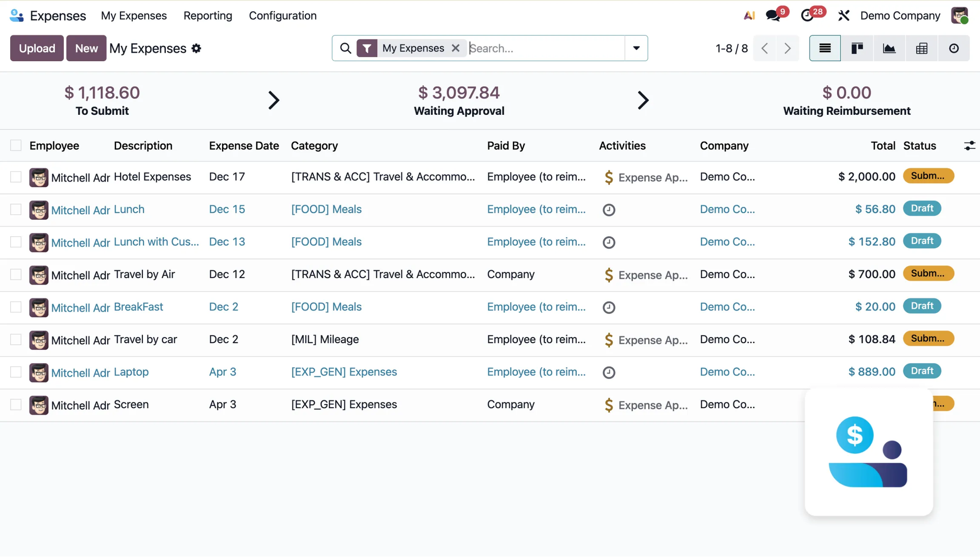Open clock activity icon for Laptop row
Image resolution: width=980 pixels, height=557 pixels.
(609, 373)
